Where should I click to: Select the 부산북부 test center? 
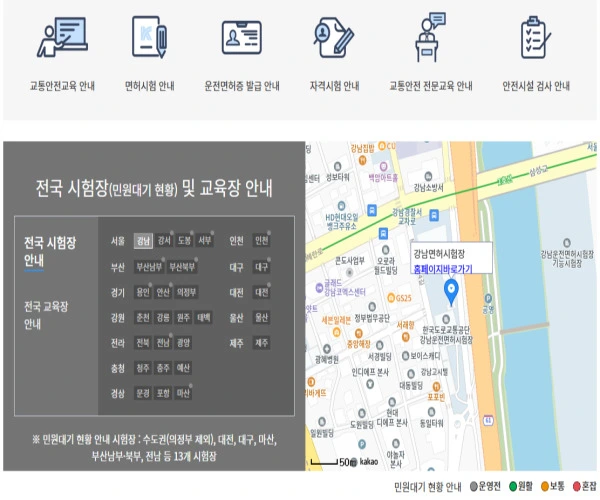click(182, 267)
